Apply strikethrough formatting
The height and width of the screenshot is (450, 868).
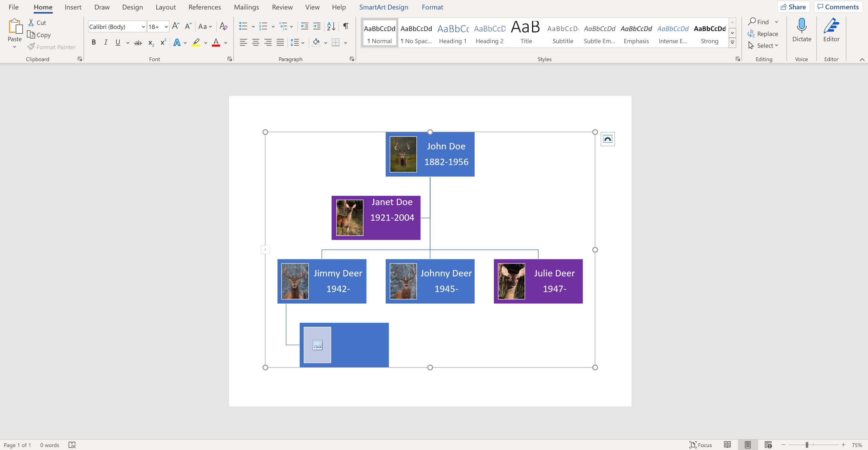(138, 42)
